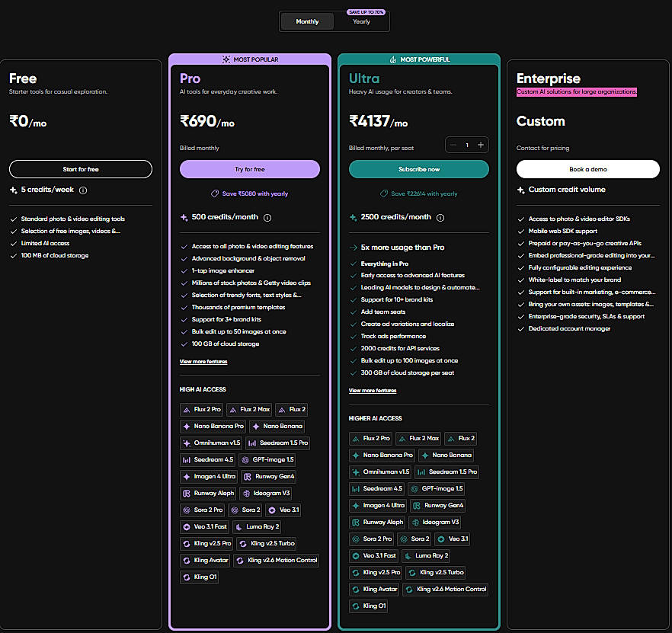Click the Most Popular sun icon

[226, 59]
